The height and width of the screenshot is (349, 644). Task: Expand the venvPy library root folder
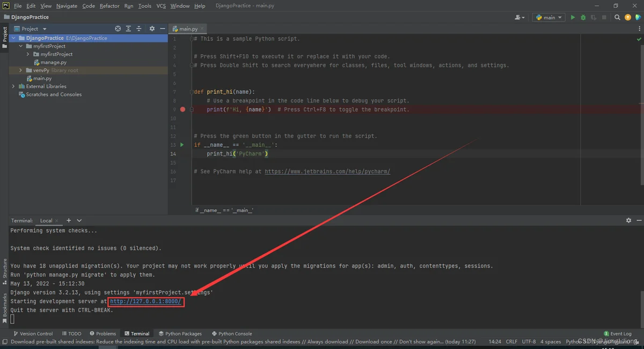pyautogui.click(x=21, y=70)
